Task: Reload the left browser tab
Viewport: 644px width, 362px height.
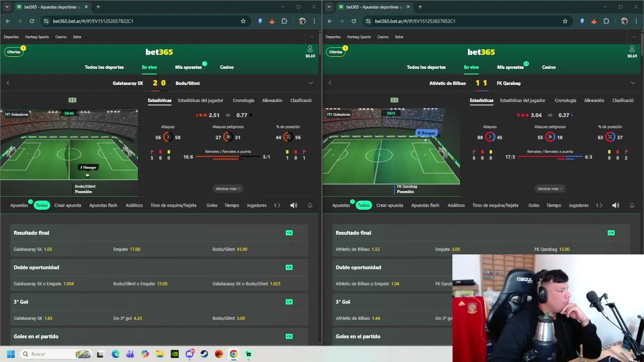Action: click(x=32, y=21)
